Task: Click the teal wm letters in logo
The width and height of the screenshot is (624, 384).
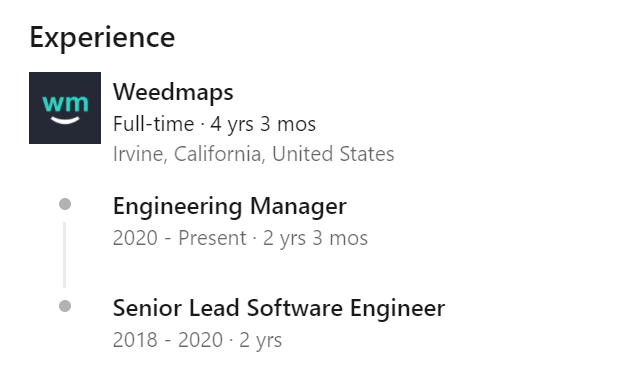Action: 65,103
